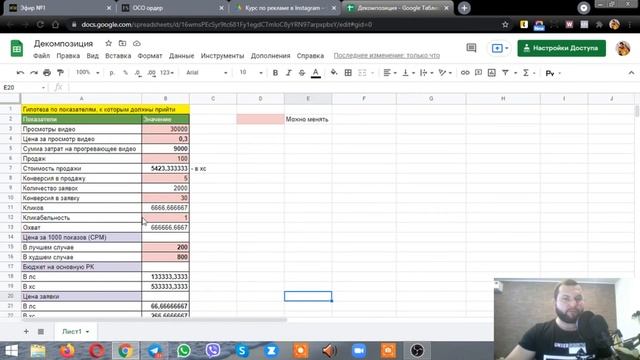Open the Вставка menu

[x=118, y=56]
